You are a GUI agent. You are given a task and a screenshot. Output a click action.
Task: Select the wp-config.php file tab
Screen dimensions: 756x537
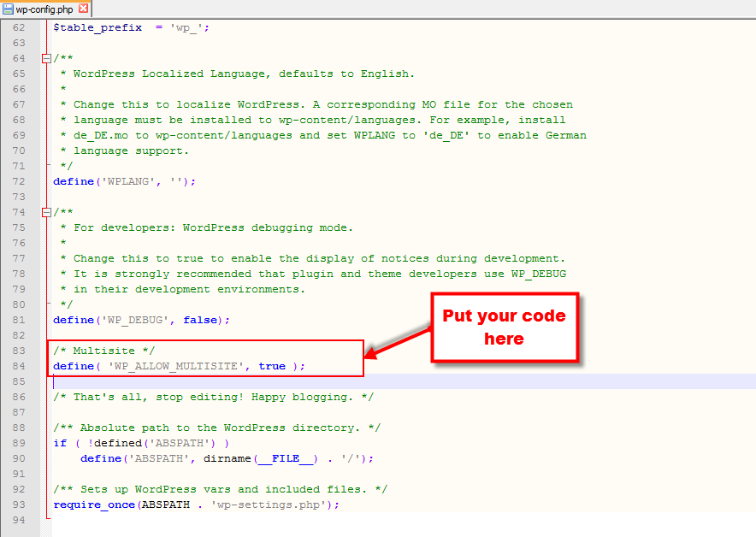(x=46, y=9)
